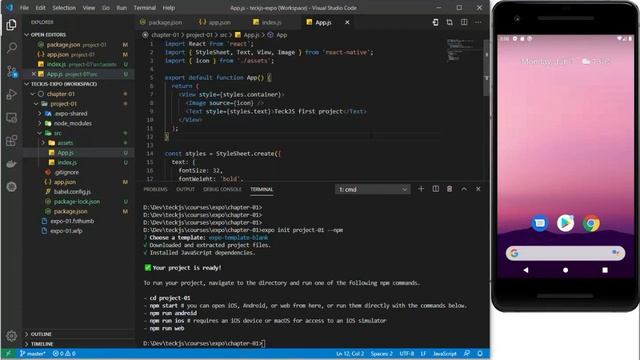This screenshot has width=640, height=360.
Task: Split the terminal panel
Action: pos(436,189)
